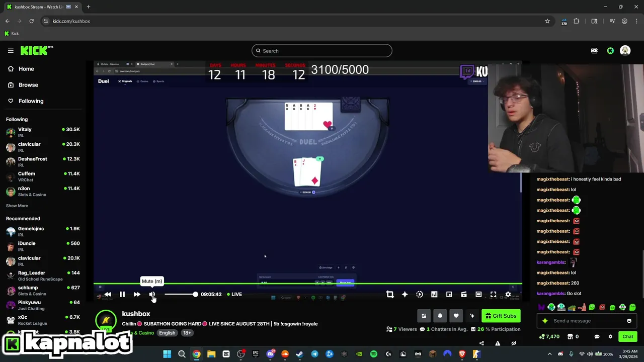This screenshot has height=362, width=644.
Task: Open user profile avatar menu
Action: coord(625,51)
